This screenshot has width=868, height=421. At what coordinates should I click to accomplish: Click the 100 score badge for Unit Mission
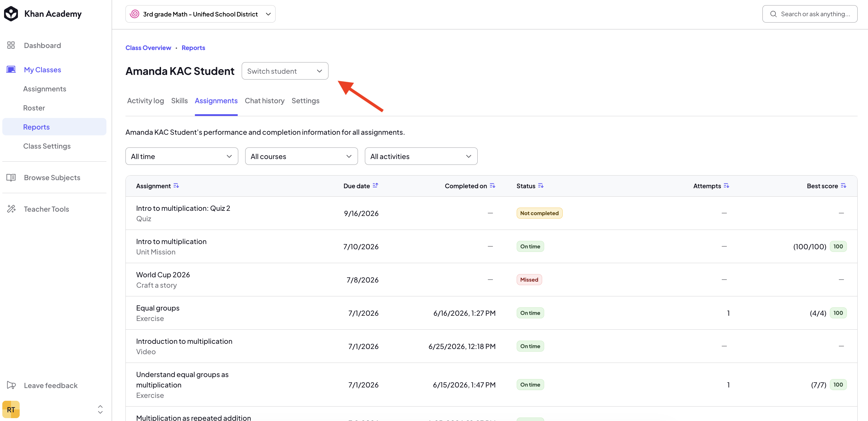pos(838,246)
